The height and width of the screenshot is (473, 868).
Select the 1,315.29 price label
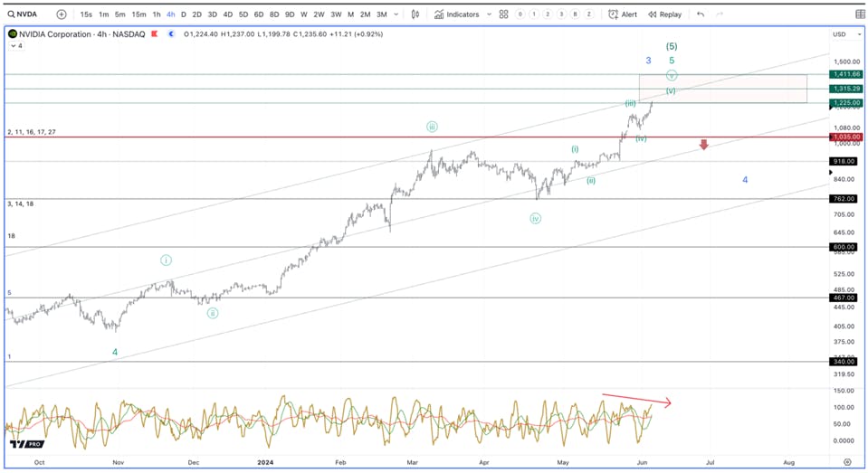coord(846,89)
